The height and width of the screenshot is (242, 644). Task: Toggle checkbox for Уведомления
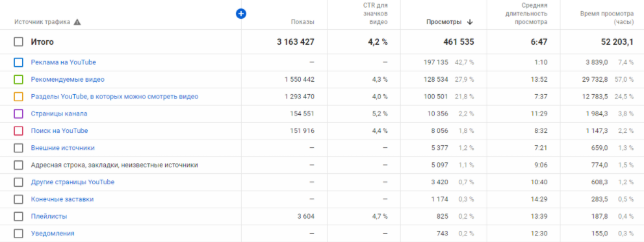[x=18, y=234]
